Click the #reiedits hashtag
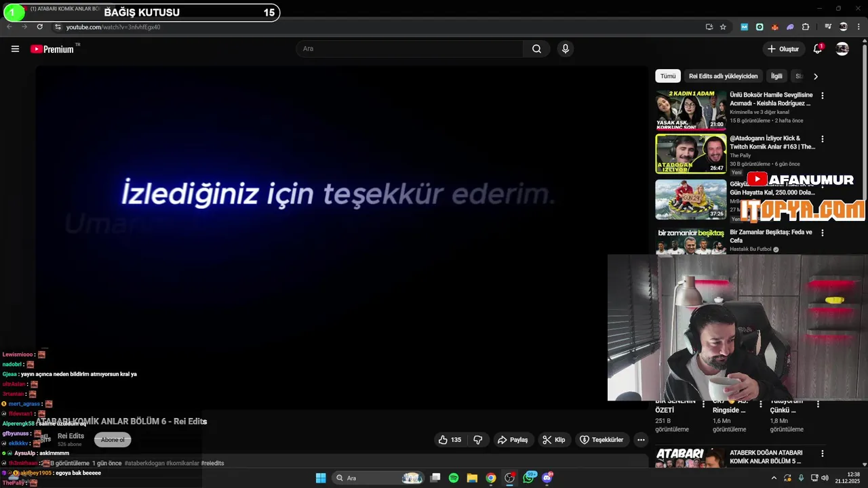868x488 pixels. pyautogui.click(x=212, y=463)
